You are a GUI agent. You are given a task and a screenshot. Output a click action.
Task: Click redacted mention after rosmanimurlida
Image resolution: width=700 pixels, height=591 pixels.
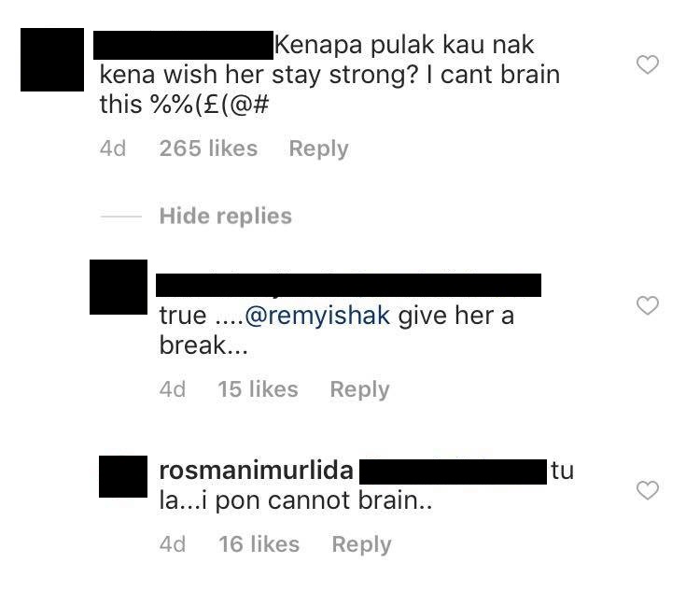point(453,471)
